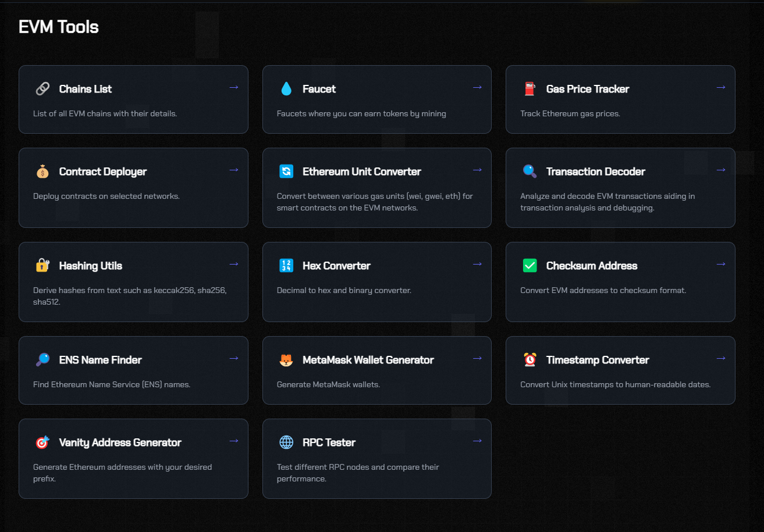
Task: Click the arrow on the Transaction Decoder card
Action: coord(721,170)
